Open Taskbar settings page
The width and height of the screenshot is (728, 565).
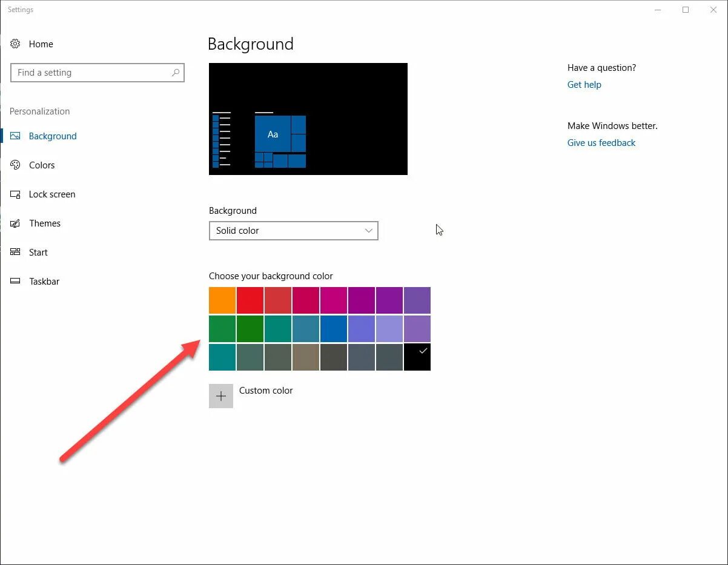tap(44, 282)
